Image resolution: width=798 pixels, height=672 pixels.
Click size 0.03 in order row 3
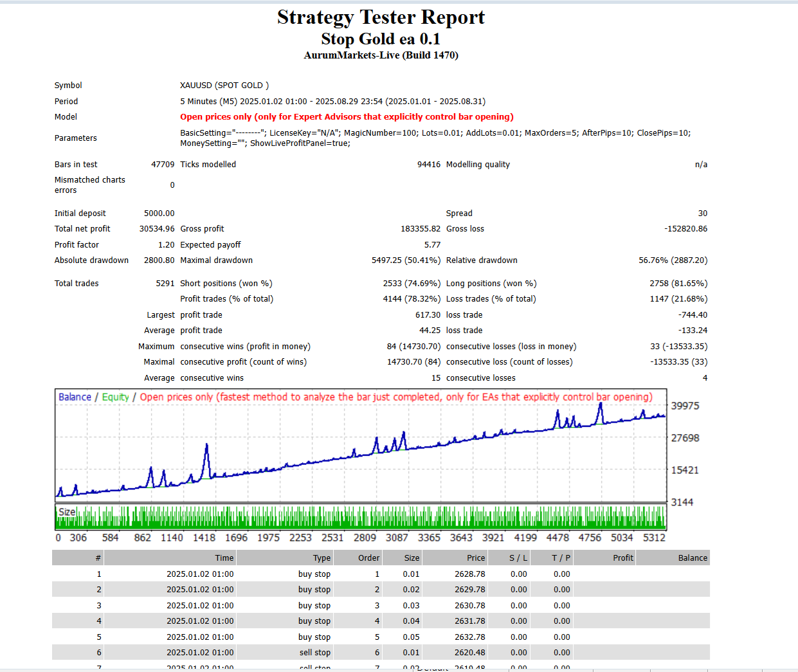(x=412, y=606)
